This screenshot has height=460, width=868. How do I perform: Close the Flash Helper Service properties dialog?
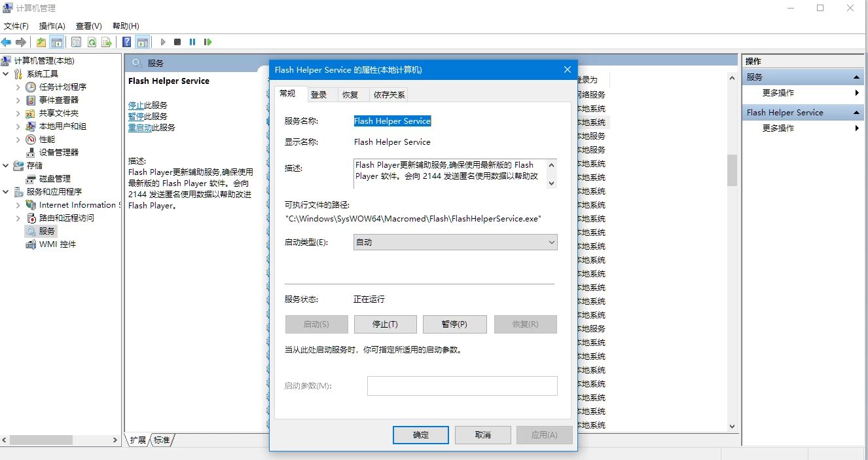568,69
